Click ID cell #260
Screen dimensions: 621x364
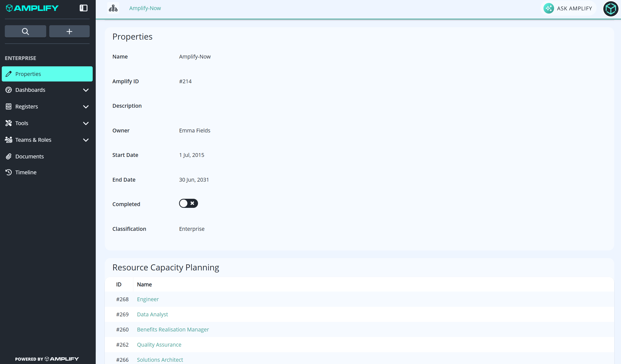[x=122, y=329]
